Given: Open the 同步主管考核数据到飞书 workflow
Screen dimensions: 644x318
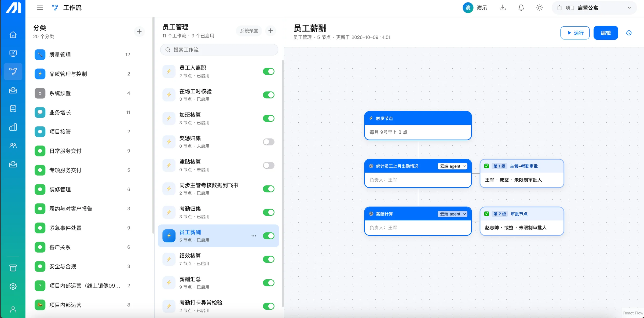Looking at the screenshot, I should coord(218,189).
